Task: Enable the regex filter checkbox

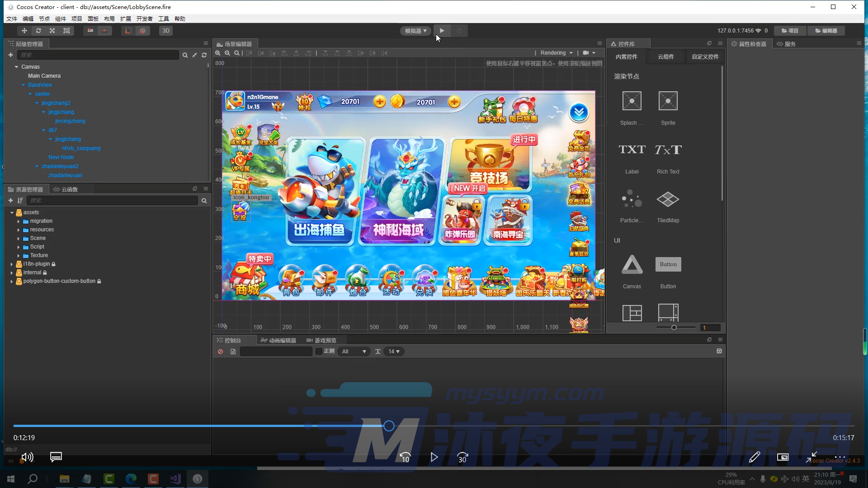Action: pyautogui.click(x=319, y=351)
